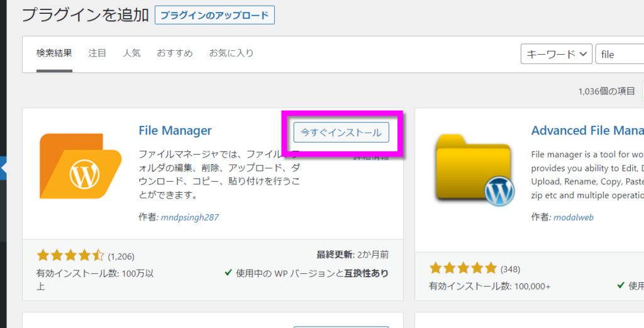The height and width of the screenshot is (328, 644).
Task: Open the 注目 tab
Action: [x=97, y=53]
